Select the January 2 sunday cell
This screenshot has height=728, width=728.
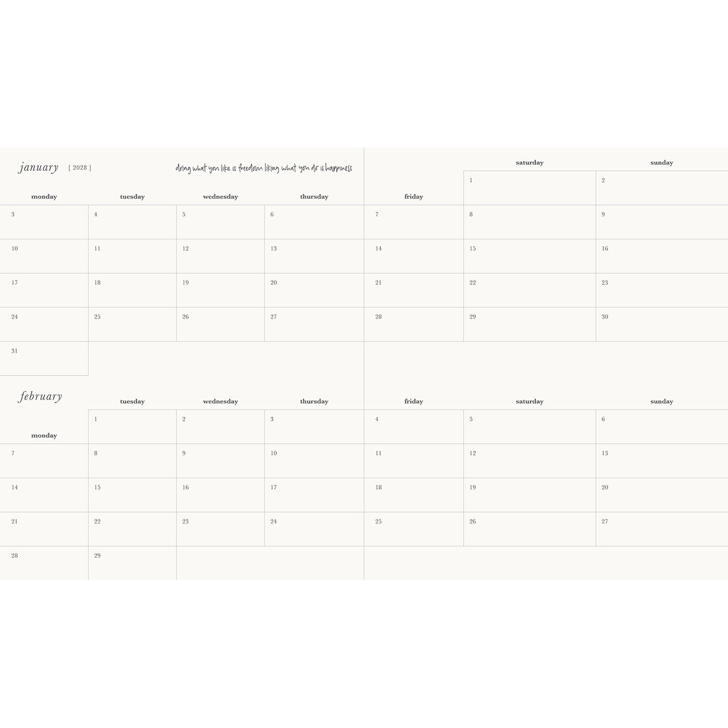pyautogui.click(x=662, y=188)
